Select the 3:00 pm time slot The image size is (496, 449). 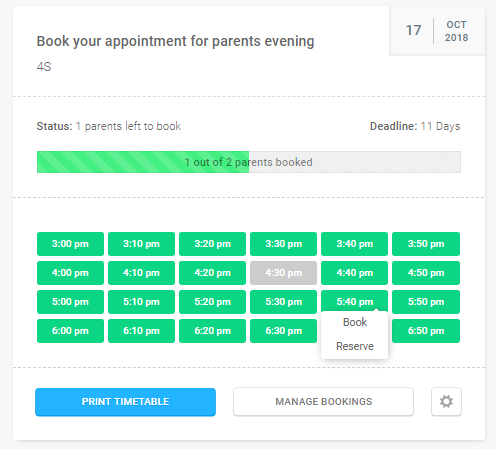click(70, 244)
